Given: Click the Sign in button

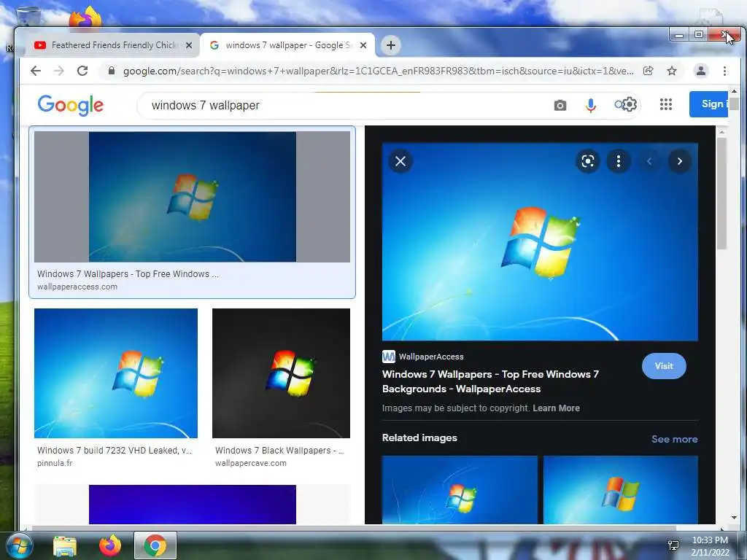Looking at the screenshot, I should point(708,104).
